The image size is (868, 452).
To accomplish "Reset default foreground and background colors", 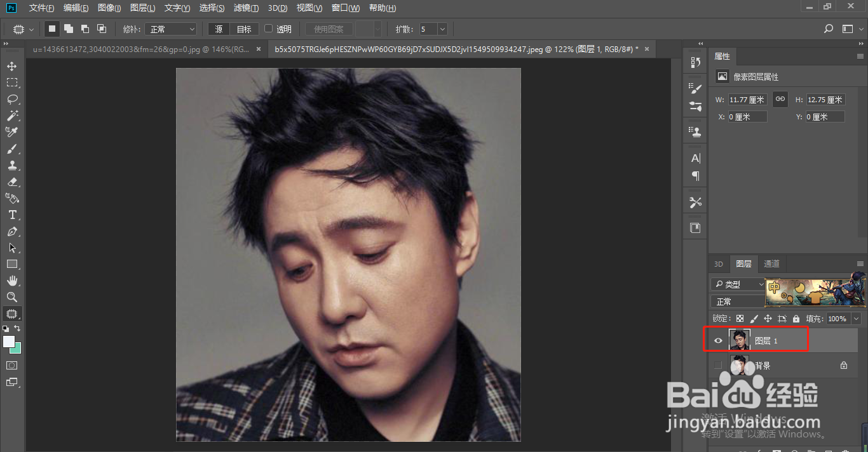I will point(6,328).
